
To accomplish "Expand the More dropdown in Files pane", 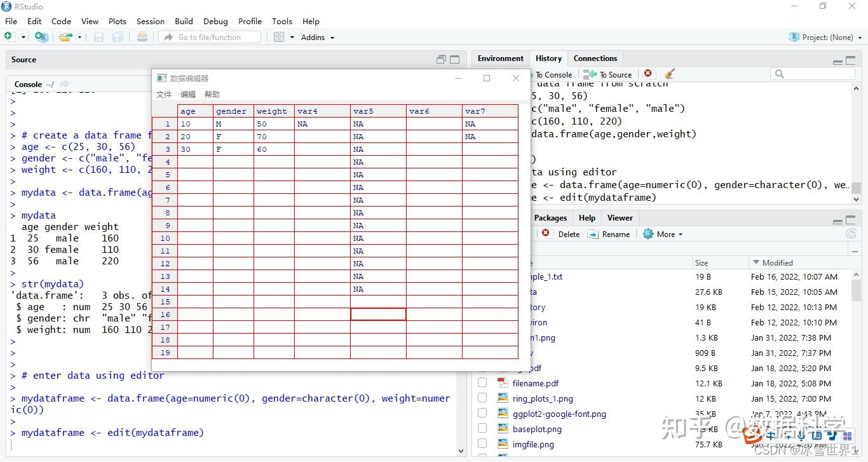I will click(x=663, y=234).
